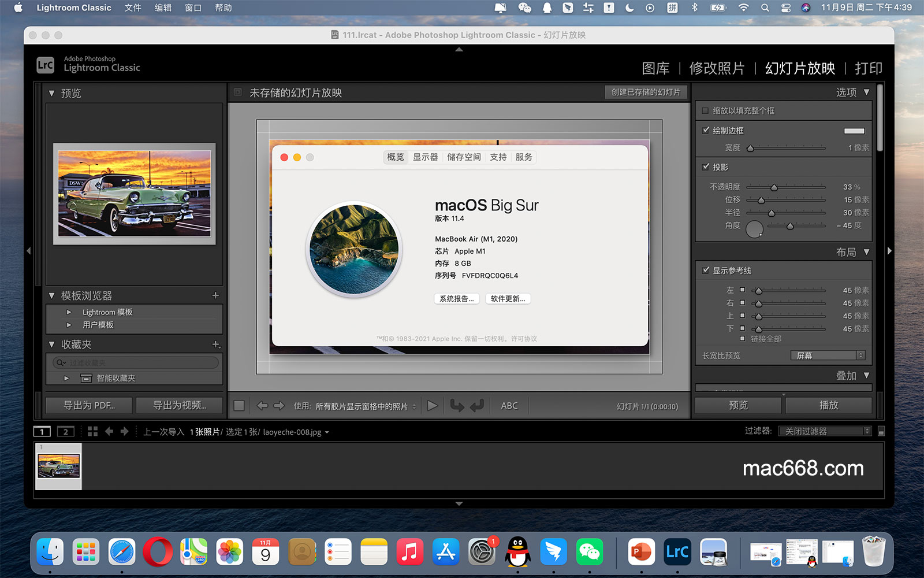Go to next slide arrow
Screen dimensions: 924x578
pyautogui.click(x=279, y=406)
